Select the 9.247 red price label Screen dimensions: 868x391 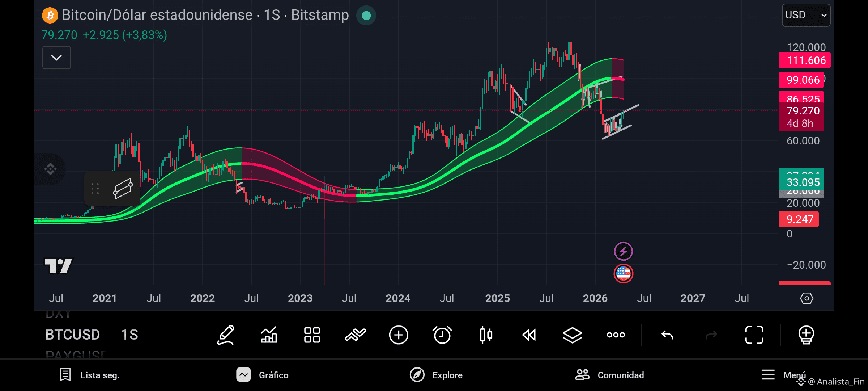point(799,219)
